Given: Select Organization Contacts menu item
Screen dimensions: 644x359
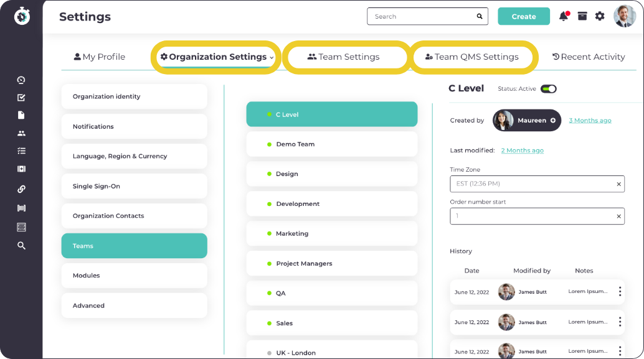Looking at the screenshot, I should click(x=135, y=216).
